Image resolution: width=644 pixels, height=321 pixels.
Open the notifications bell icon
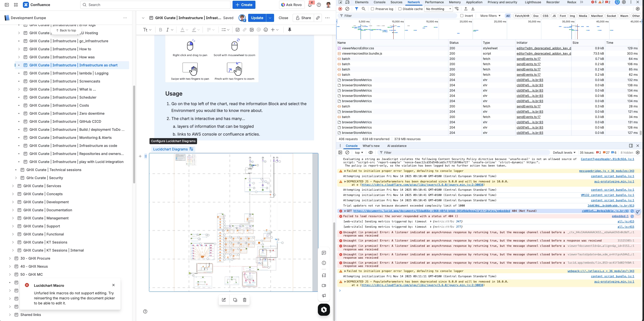pos(310,5)
